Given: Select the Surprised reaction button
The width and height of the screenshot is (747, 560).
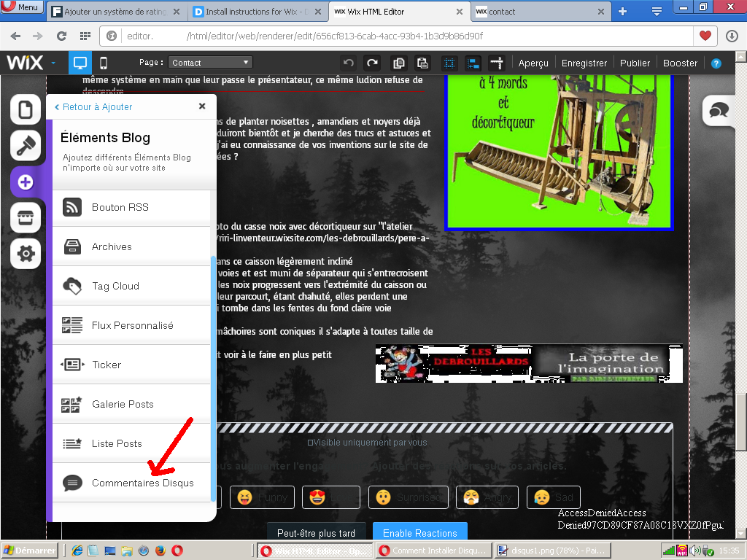Looking at the screenshot, I should 409,497.
